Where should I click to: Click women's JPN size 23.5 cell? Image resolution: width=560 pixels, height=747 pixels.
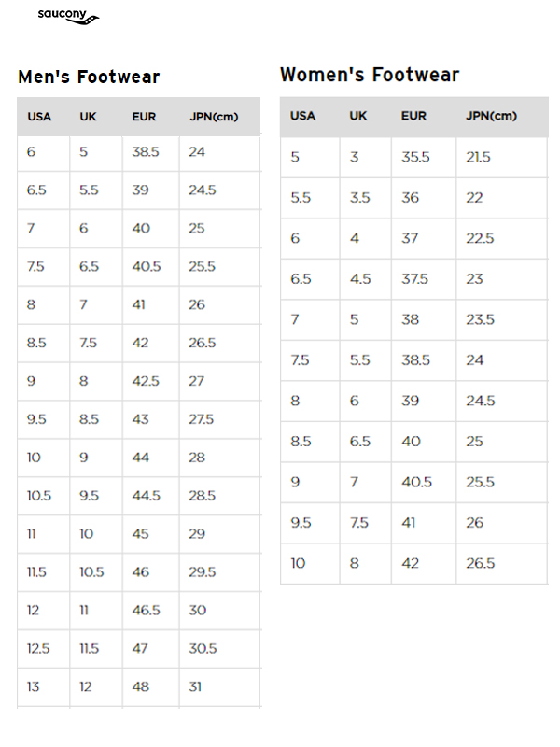click(480, 319)
